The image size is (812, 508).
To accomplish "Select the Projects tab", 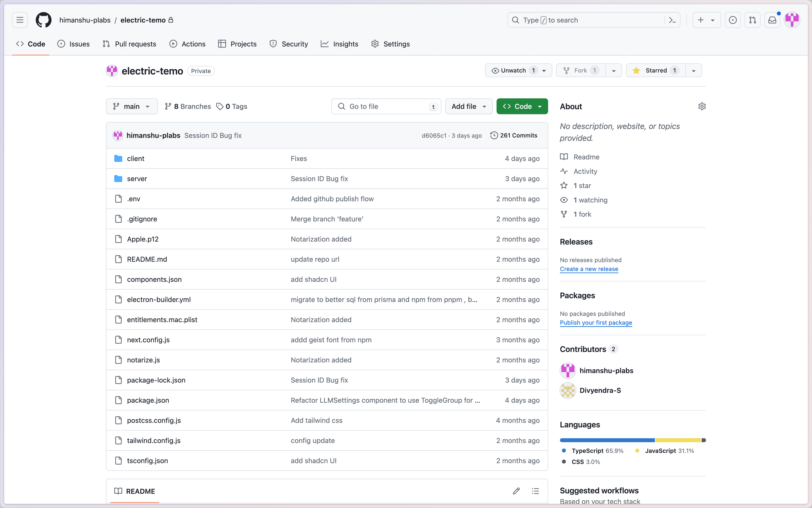I will 243,43.
